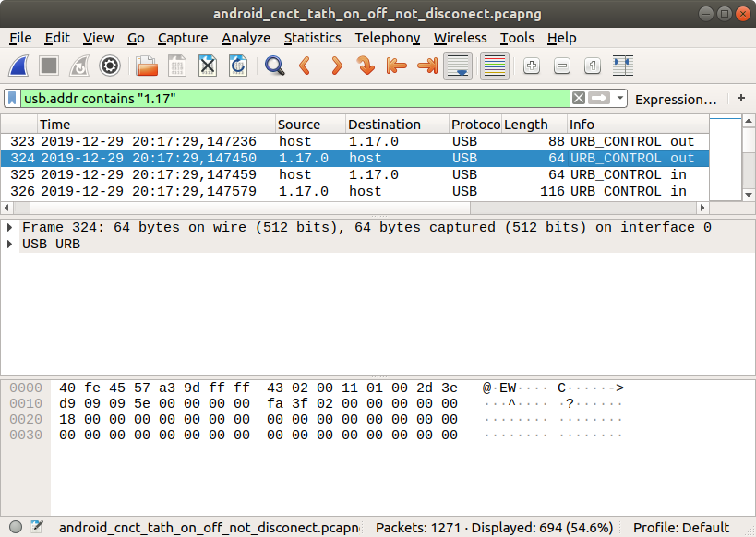Go back to previous packet arrow

point(305,66)
